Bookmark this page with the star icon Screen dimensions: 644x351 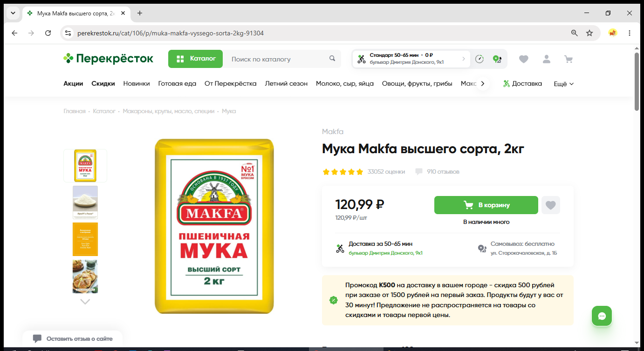[x=589, y=33]
